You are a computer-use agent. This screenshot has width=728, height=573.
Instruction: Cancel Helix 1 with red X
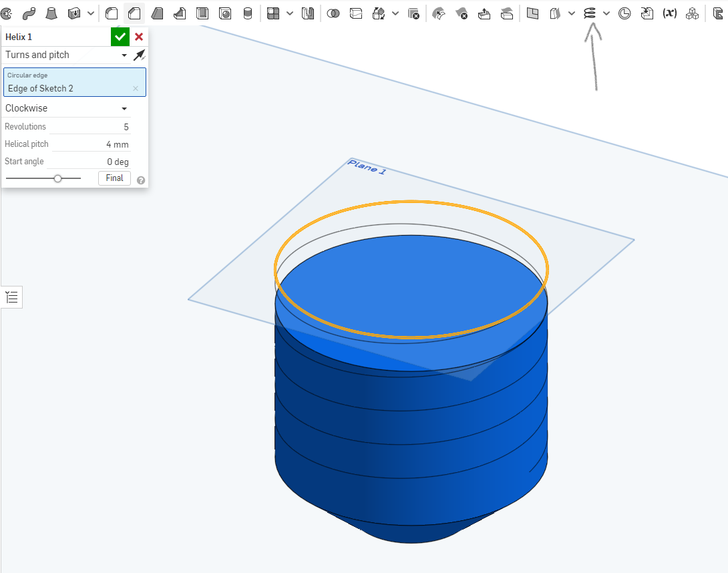click(139, 37)
